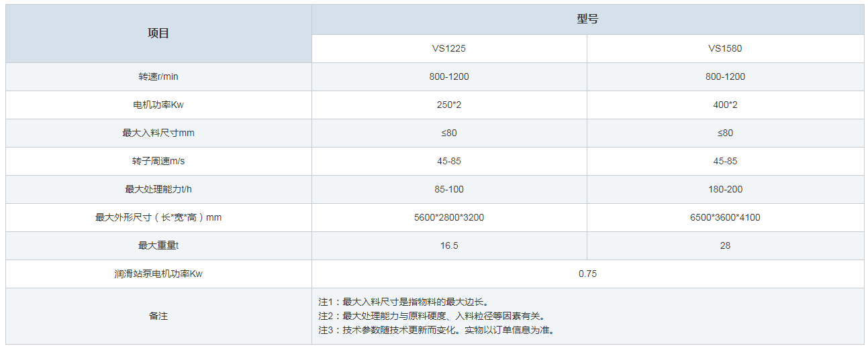
Task: Select the VS1225 model cell
Action: click(x=449, y=48)
